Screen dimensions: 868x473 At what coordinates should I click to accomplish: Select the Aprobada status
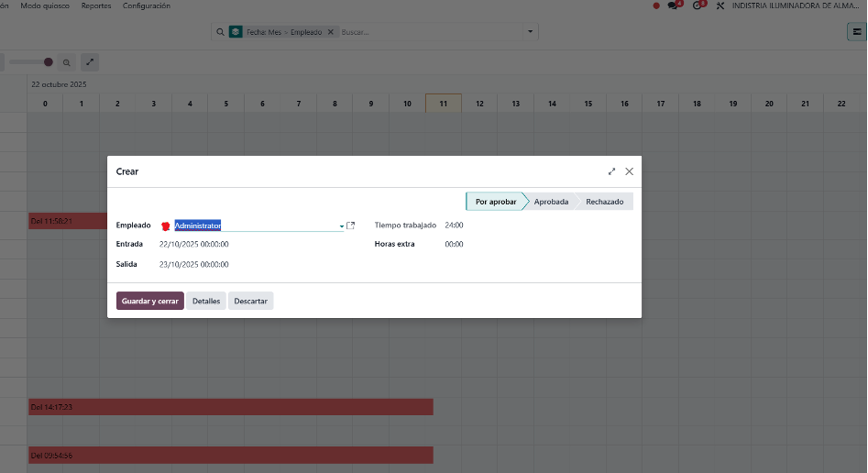[x=551, y=202]
